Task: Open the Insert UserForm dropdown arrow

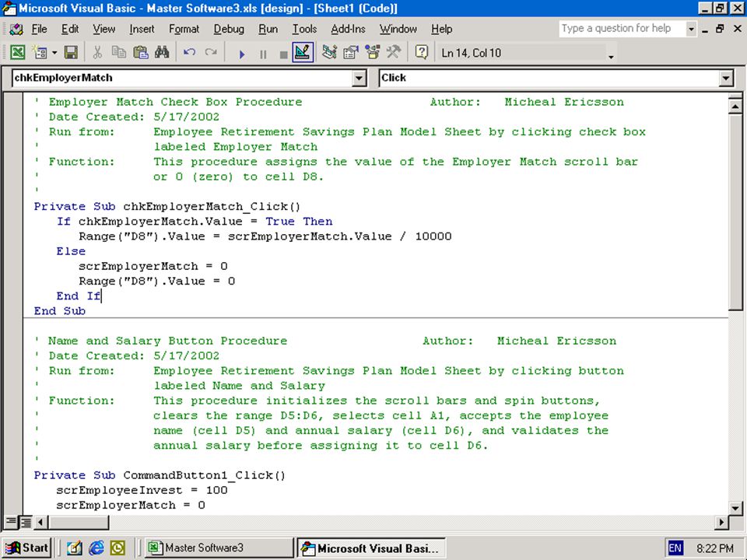Action: [54, 52]
